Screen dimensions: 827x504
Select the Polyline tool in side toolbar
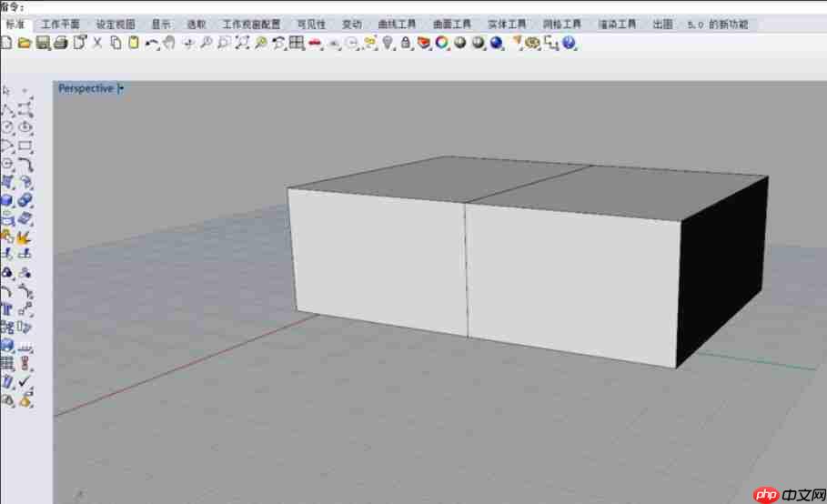click(7, 109)
